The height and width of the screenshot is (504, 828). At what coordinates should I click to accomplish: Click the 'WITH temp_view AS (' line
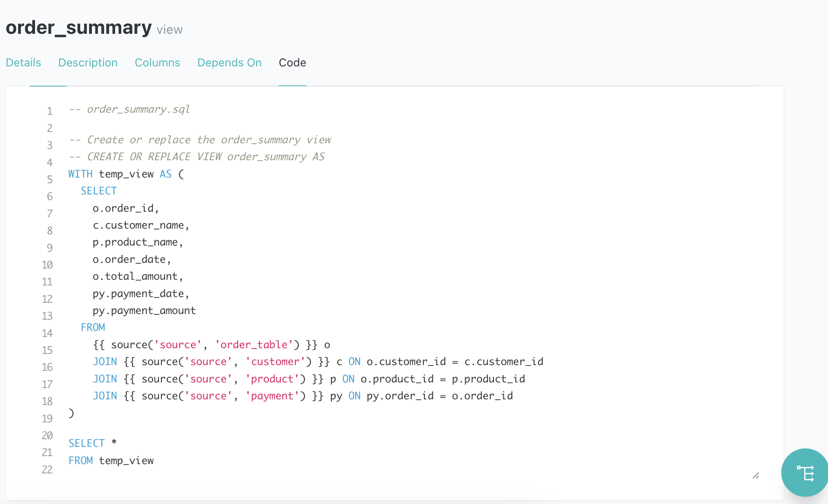pos(126,174)
